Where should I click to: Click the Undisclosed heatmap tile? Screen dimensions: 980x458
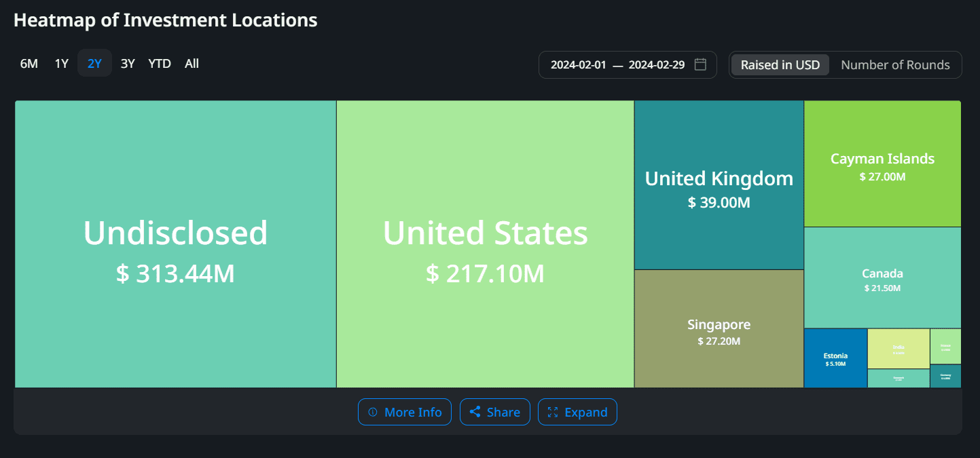[x=175, y=244]
